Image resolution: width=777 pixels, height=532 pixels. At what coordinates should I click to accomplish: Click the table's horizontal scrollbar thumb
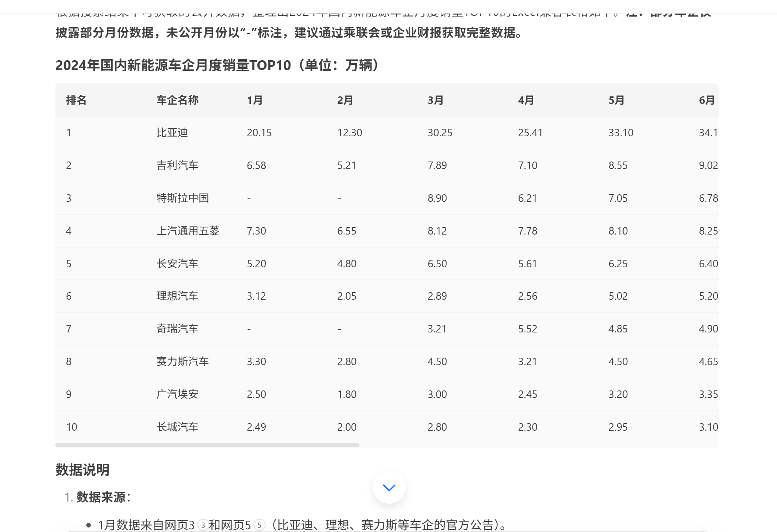pos(207,445)
